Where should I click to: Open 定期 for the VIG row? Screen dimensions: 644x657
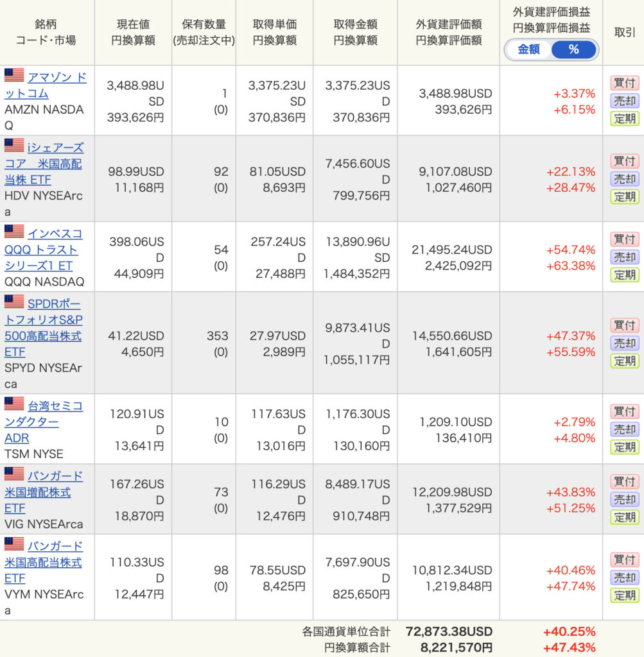click(x=624, y=517)
